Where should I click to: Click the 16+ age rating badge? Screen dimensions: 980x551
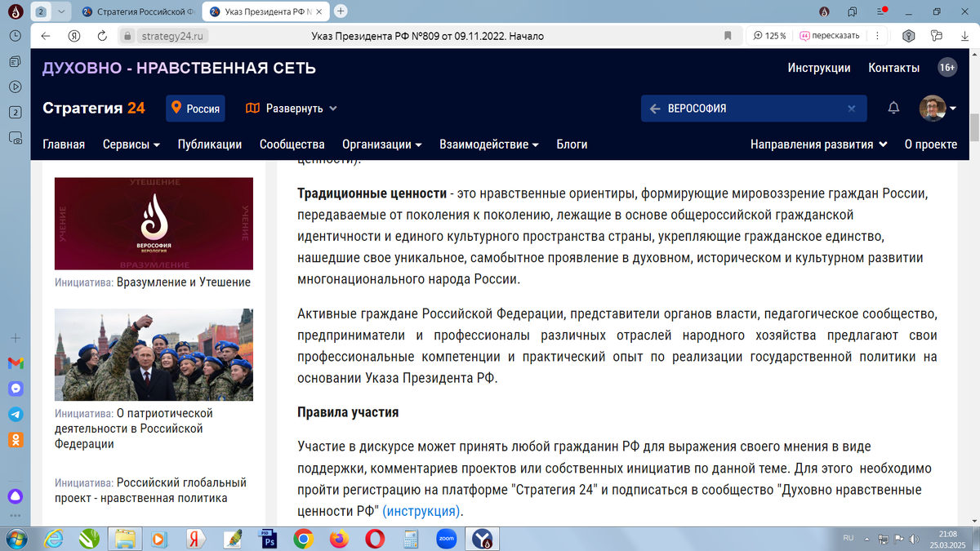click(x=947, y=68)
